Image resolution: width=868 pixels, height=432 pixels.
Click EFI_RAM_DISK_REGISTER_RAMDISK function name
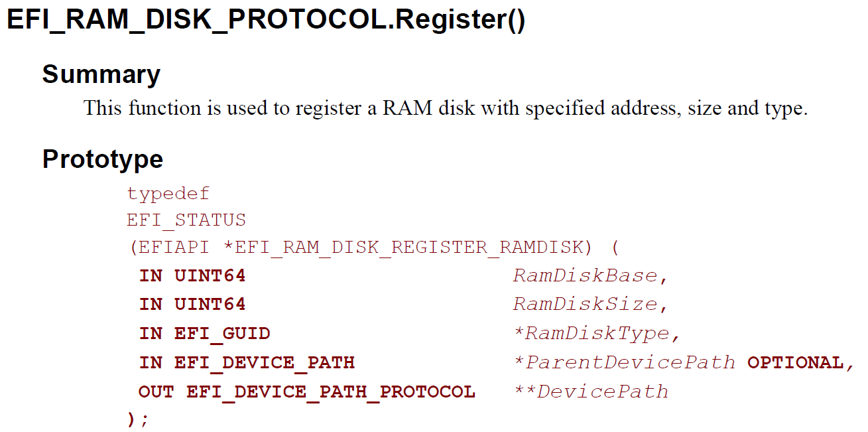click(x=408, y=248)
